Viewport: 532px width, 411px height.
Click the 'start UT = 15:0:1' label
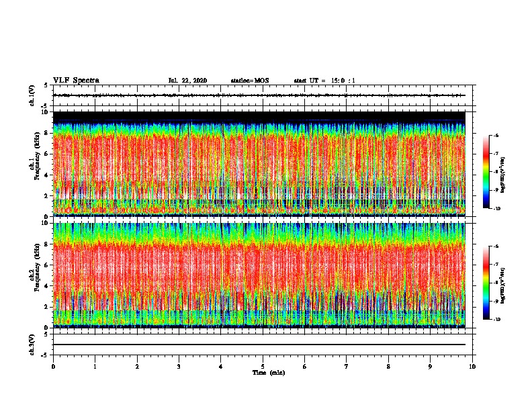tap(324, 81)
